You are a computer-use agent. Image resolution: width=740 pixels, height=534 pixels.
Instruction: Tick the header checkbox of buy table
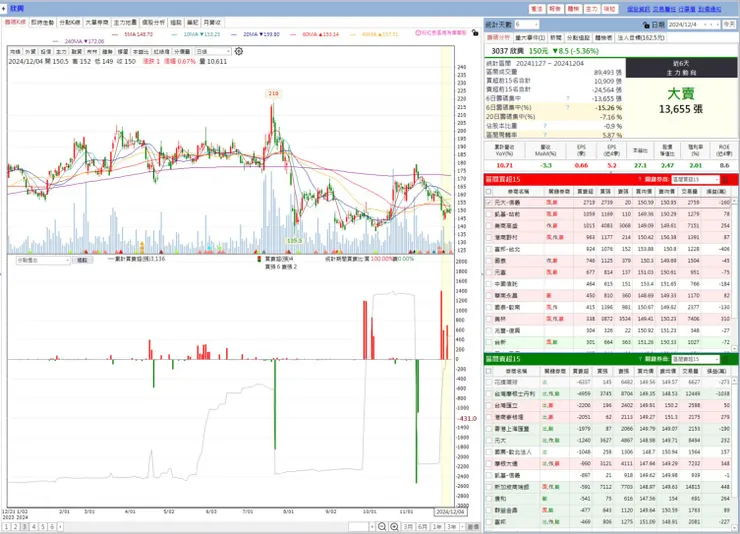488,192
